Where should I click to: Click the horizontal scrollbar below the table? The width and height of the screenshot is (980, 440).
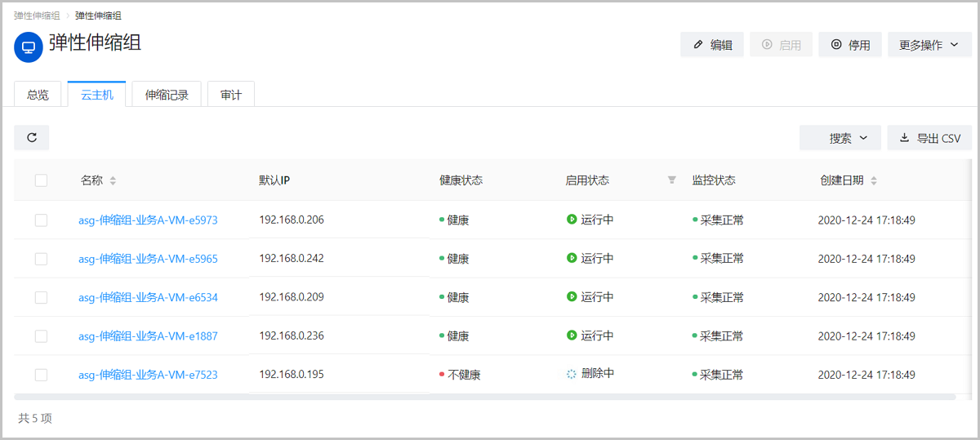[x=484, y=397]
